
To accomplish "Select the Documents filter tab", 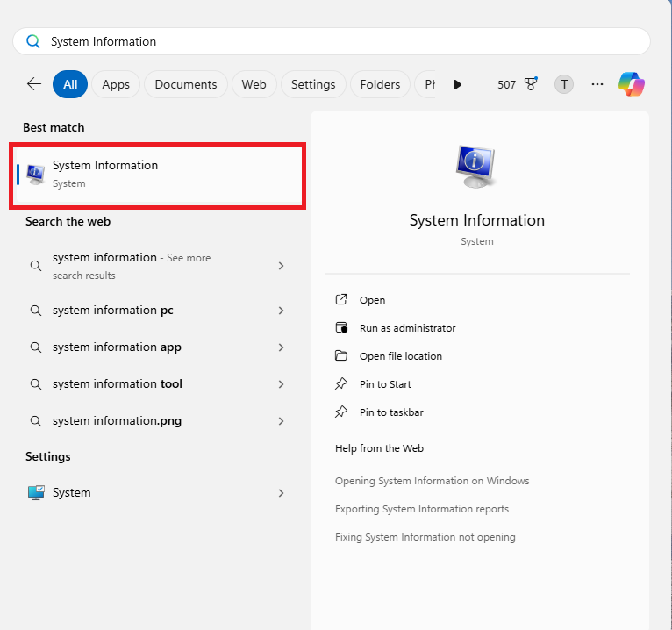I will [x=186, y=84].
